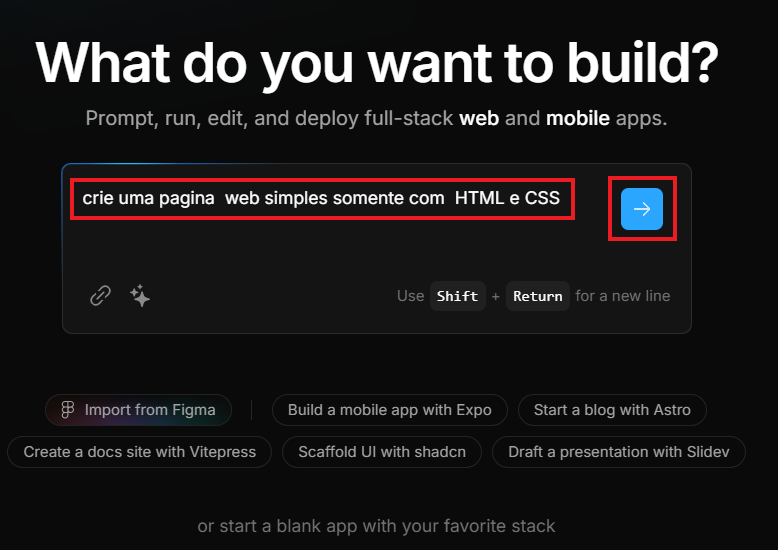Click the bold word 'mobile' in subtitle
778x550 pixels.
point(577,119)
